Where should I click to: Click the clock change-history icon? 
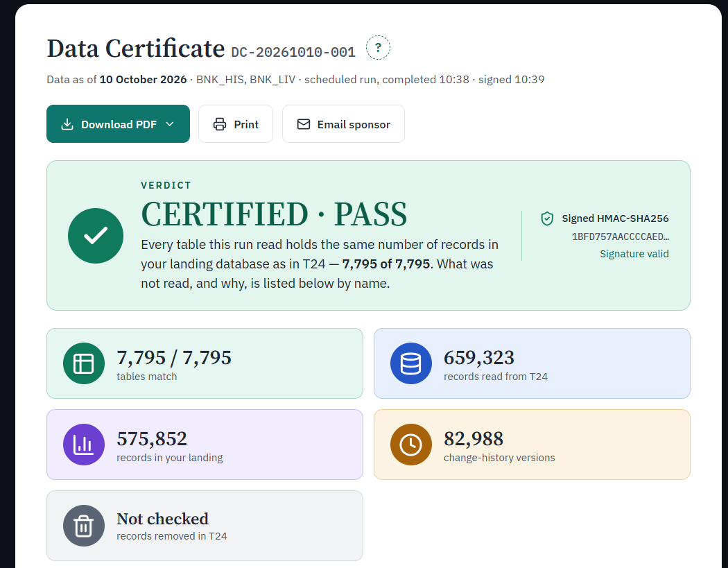tap(411, 445)
